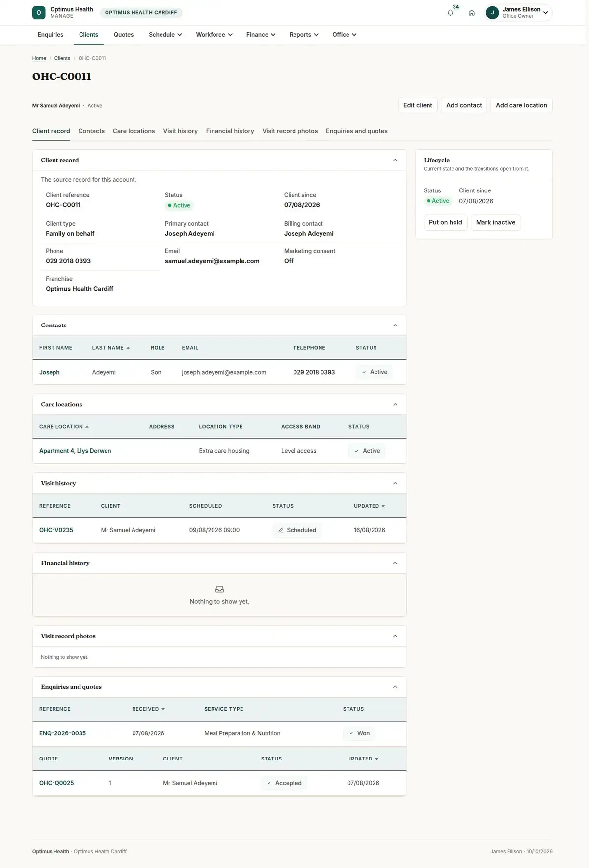Open the notifications bell
This screenshot has height=868, width=589.
[x=450, y=13]
